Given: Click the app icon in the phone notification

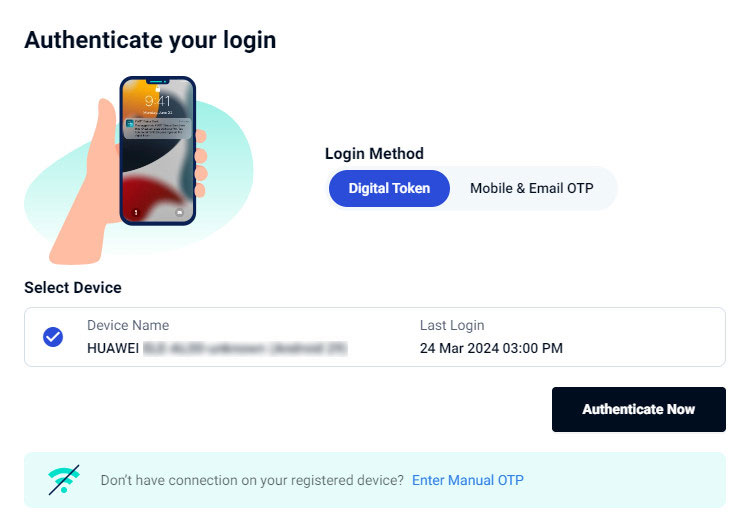Looking at the screenshot, I should 131,122.
